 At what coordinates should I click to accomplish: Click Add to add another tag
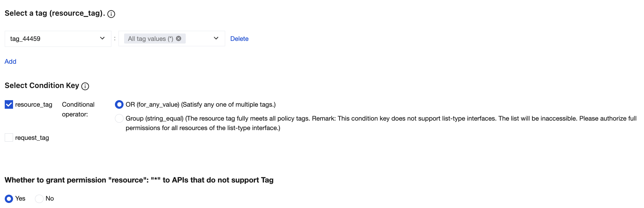click(10, 62)
